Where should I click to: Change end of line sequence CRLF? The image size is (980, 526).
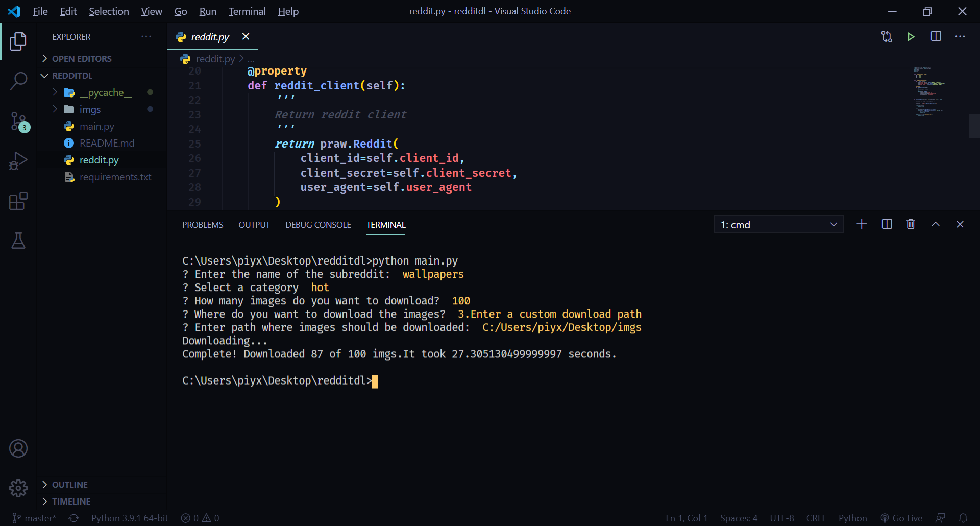pos(816,518)
